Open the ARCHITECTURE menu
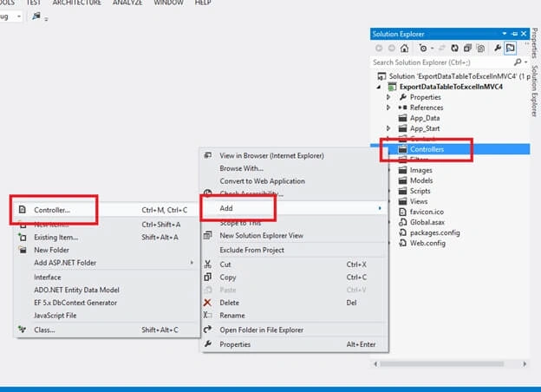541x392 pixels. click(x=77, y=3)
